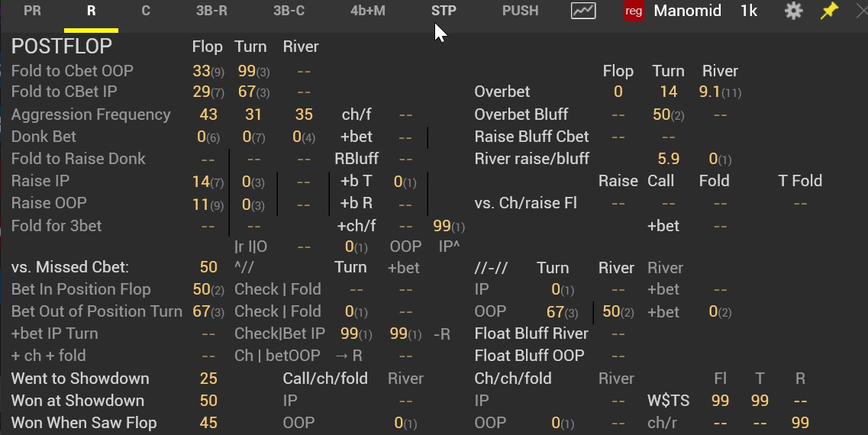Open the PUSH tab
The height and width of the screenshot is (435, 868).
point(521,11)
